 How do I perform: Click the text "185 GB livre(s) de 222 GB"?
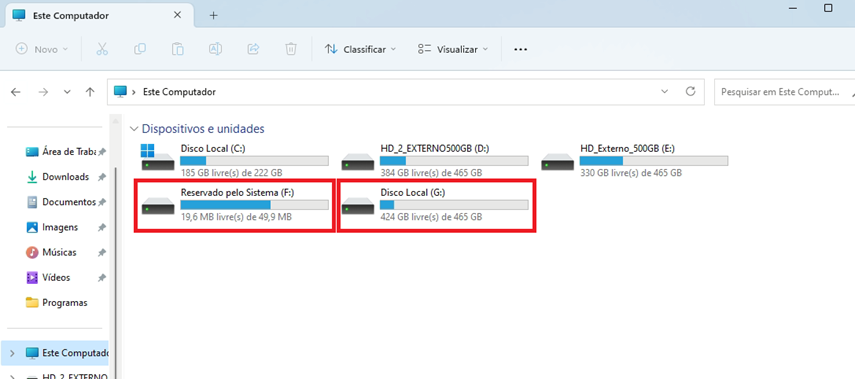(231, 173)
